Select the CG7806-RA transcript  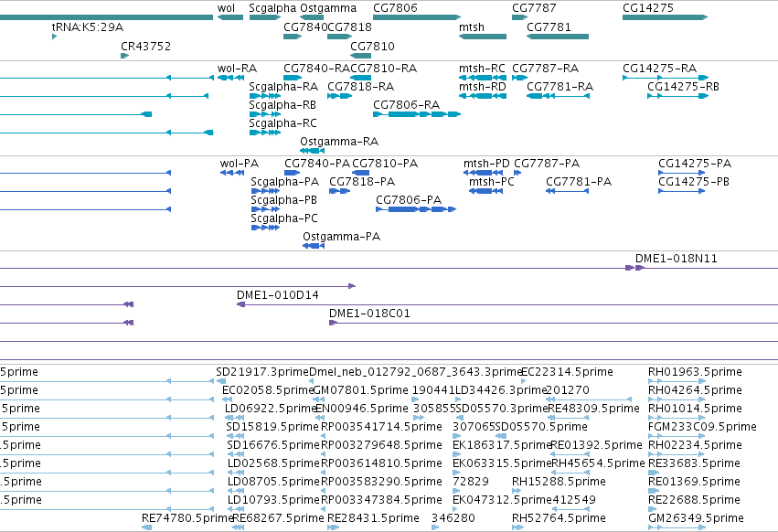[x=417, y=114]
